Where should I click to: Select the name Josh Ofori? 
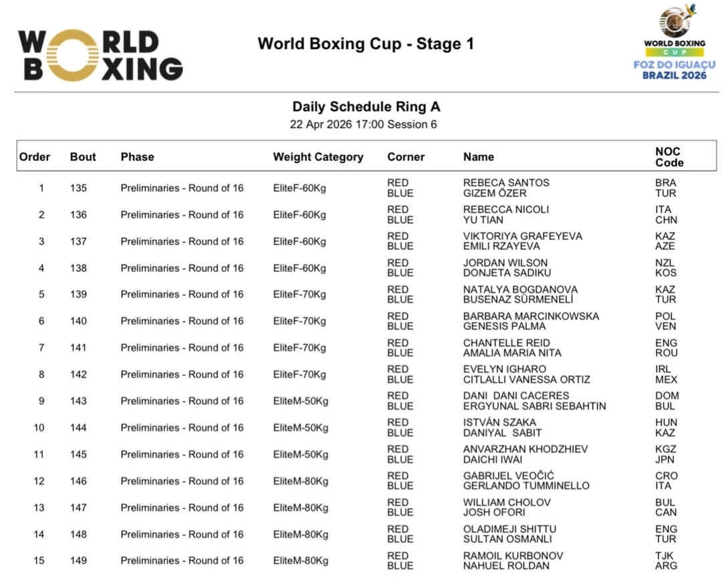coord(494,512)
